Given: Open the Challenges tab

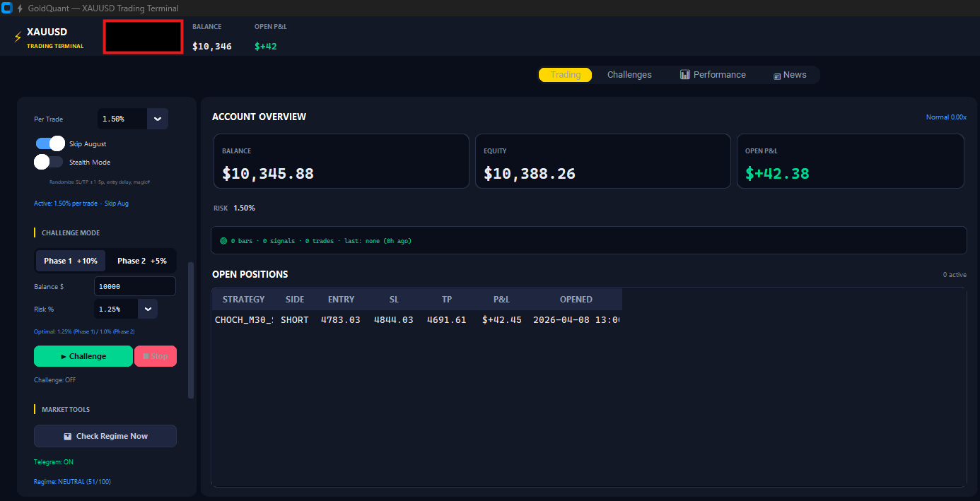Looking at the screenshot, I should 629,74.
